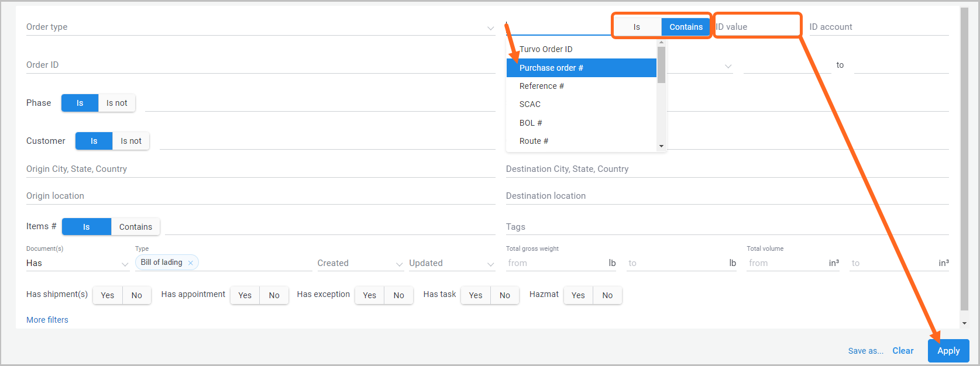Click the ID type list scrollbar thumb
980x366 pixels.
point(661,65)
